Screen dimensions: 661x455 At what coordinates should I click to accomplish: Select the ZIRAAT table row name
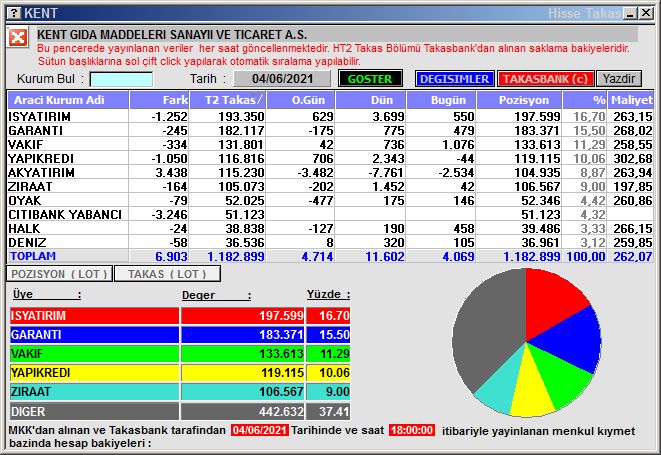pos(30,186)
